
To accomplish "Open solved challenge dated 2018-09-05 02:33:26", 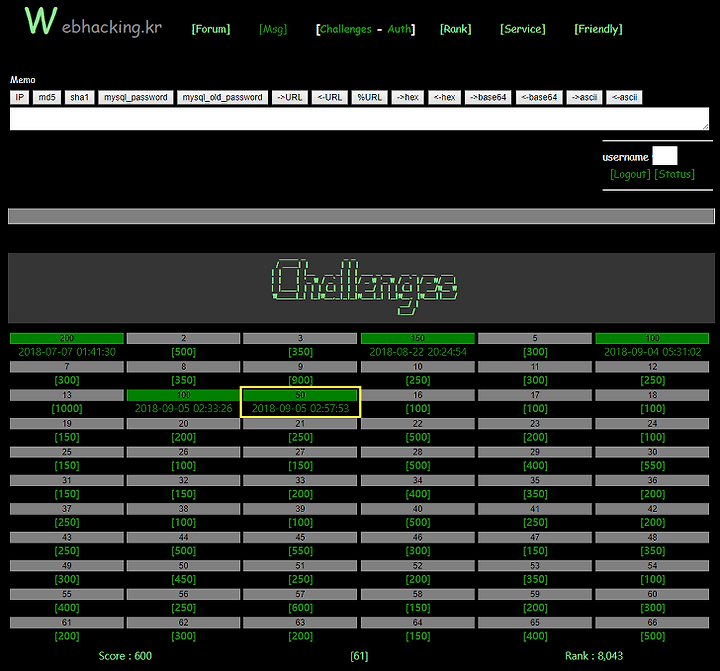I will 183,395.
